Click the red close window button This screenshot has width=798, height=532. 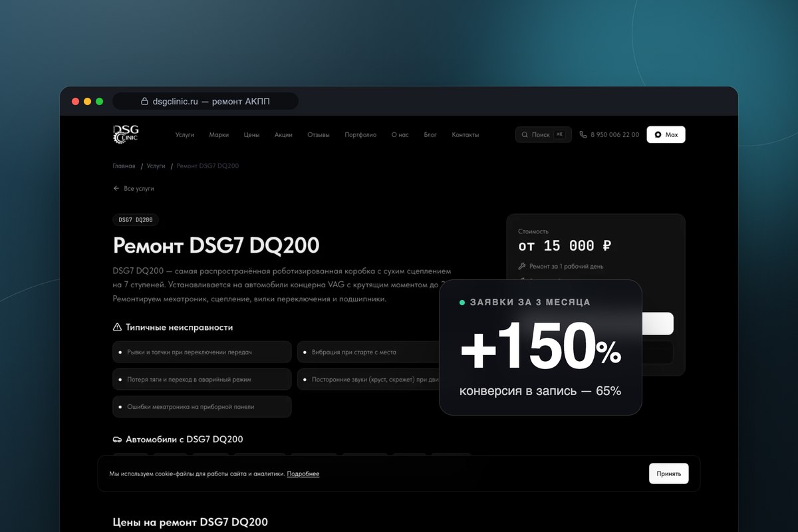coord(76,102)
